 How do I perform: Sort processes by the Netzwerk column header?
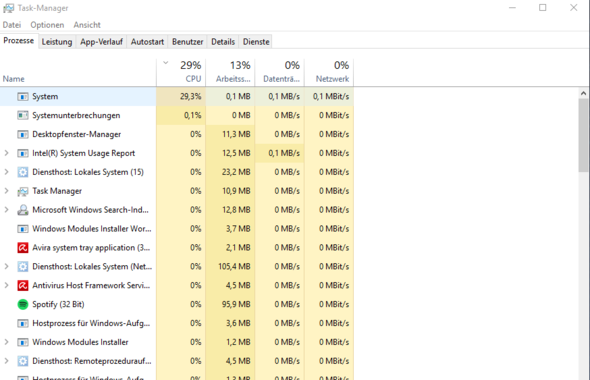pyautogui.click(x=329, y=72)
